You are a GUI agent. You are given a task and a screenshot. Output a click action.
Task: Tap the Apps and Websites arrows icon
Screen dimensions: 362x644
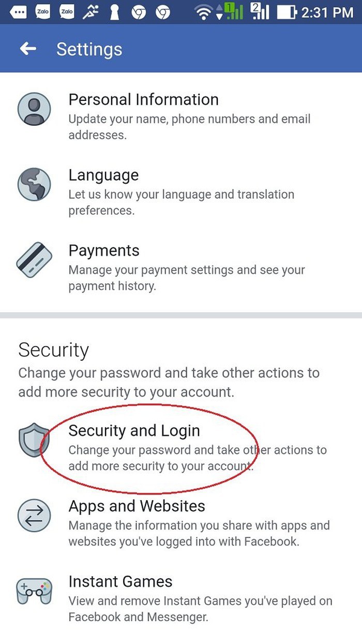[x=34, y=516]
